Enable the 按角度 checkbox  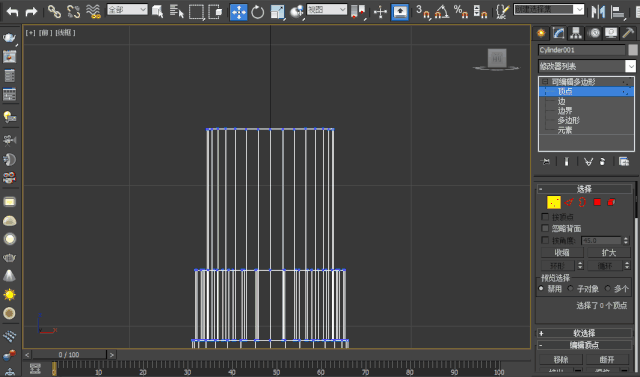pyautogui.click(x=545, y=240)
